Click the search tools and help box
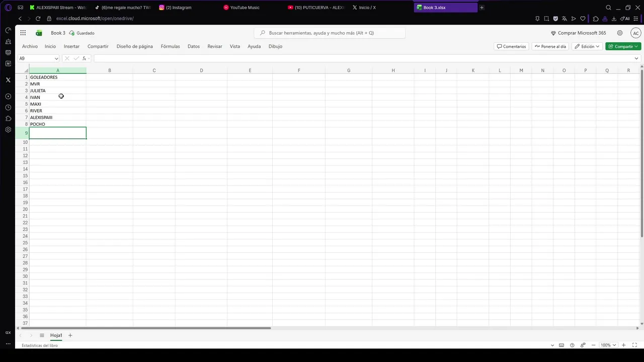644x362 pixels. pos(330,33)
